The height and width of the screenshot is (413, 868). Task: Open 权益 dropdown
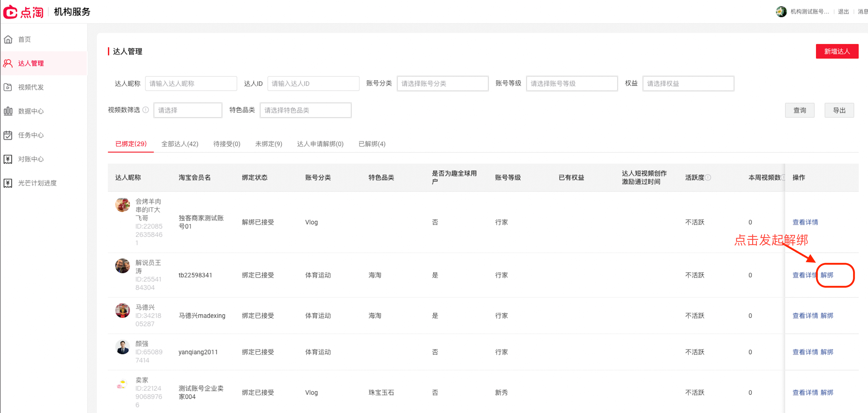pyautogui.click(x=688, y=84)
